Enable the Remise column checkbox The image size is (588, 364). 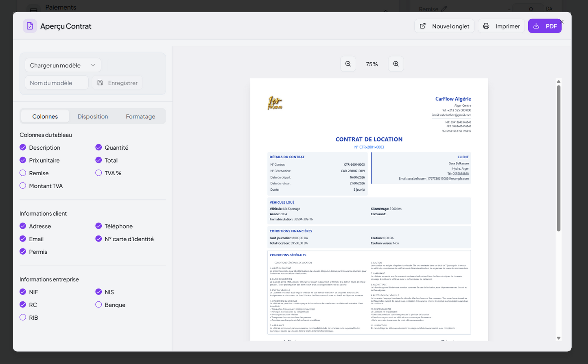pyautogui.click(x=23, y=173)
